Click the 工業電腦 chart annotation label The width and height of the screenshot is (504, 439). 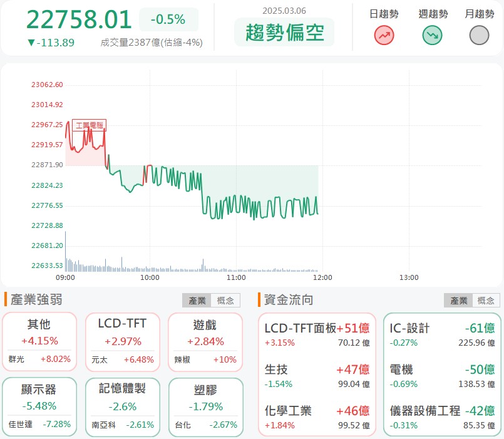[89, 125]
